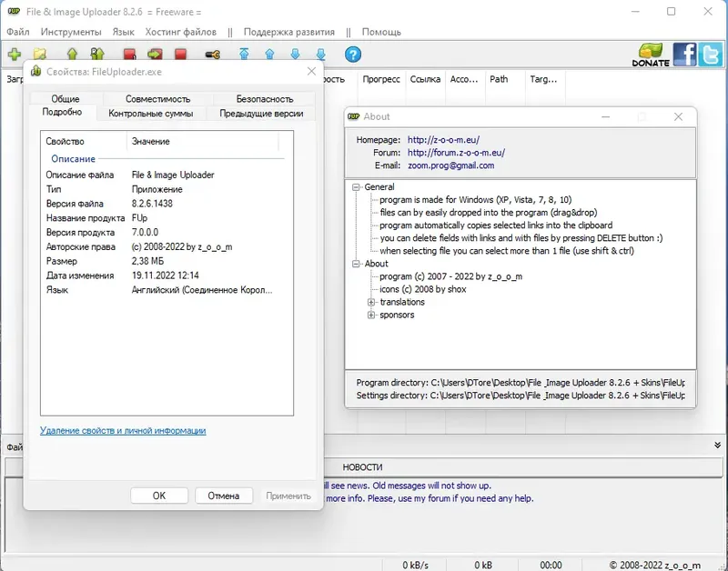Switch to the Контрольные суммы tab
The width and height of the screenshot is (728, 571).
point(151,113)
